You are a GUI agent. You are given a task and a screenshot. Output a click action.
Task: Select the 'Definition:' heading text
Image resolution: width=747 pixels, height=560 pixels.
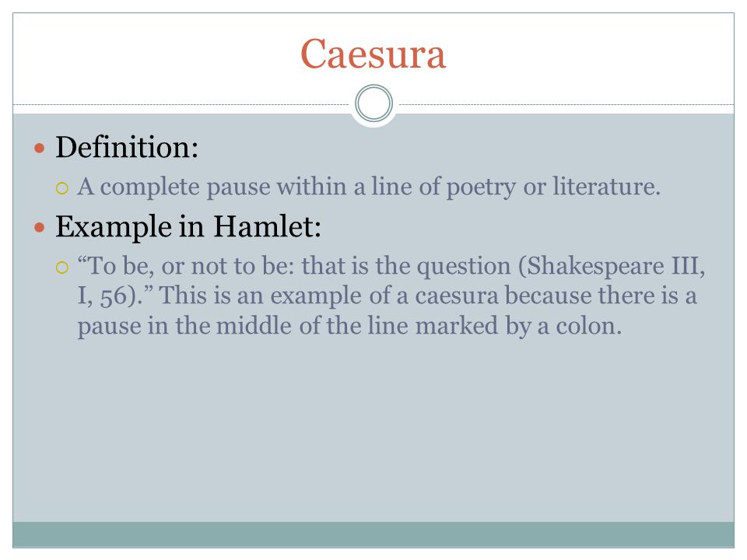coord(127,147)
